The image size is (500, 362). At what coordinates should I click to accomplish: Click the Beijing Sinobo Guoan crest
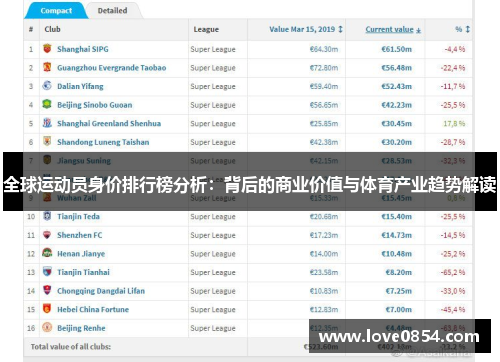pos(47,104)
